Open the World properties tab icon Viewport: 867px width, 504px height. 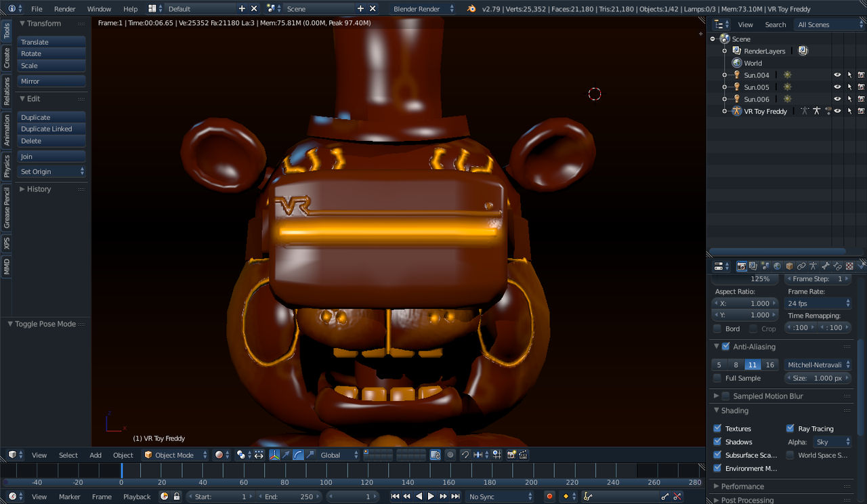pos(777,266)
